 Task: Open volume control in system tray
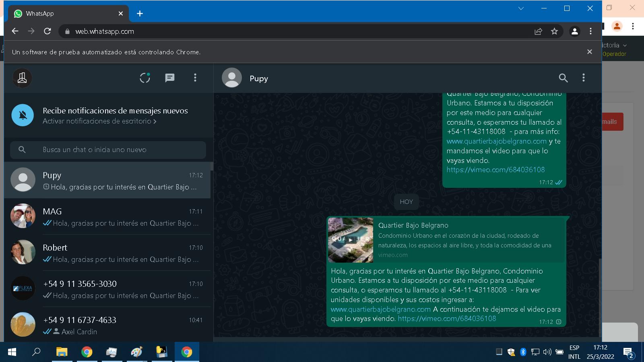click(x=547, y=352)
